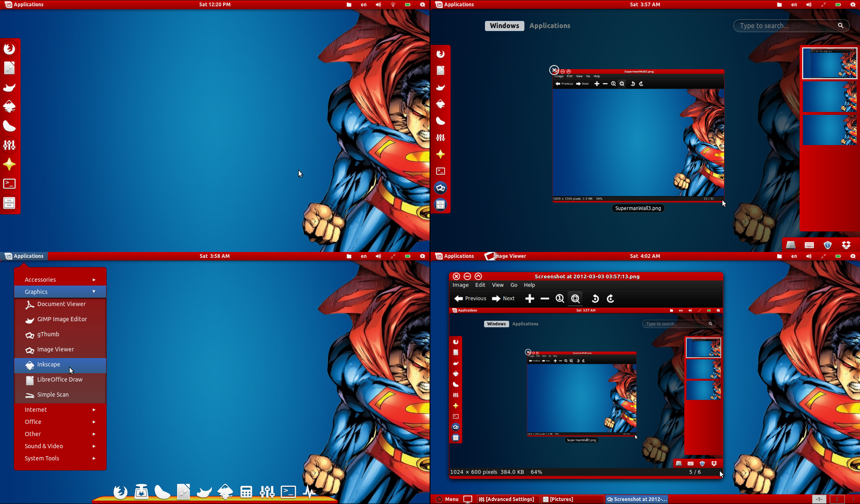Toggle the best fit magnifier in Image Viewer
Image resolution: width=860 pixels, height=504 pixels.
tap(576, 299)
